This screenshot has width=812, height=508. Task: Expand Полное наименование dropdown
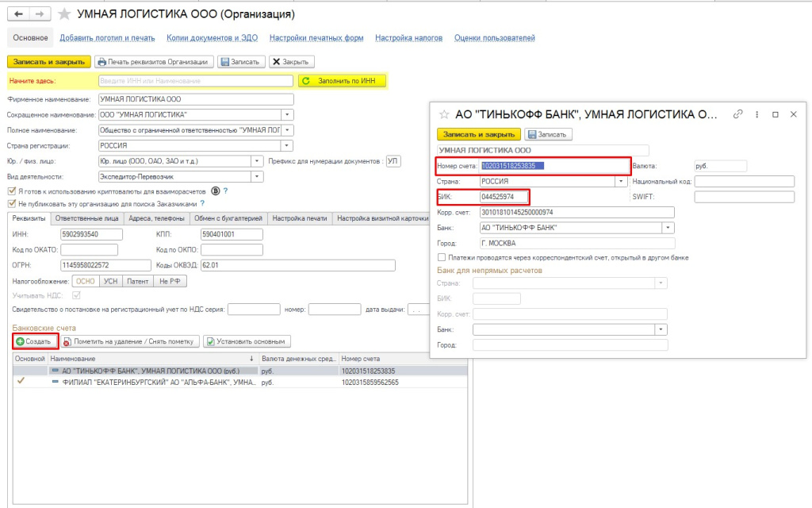click(x=287, y=130)
